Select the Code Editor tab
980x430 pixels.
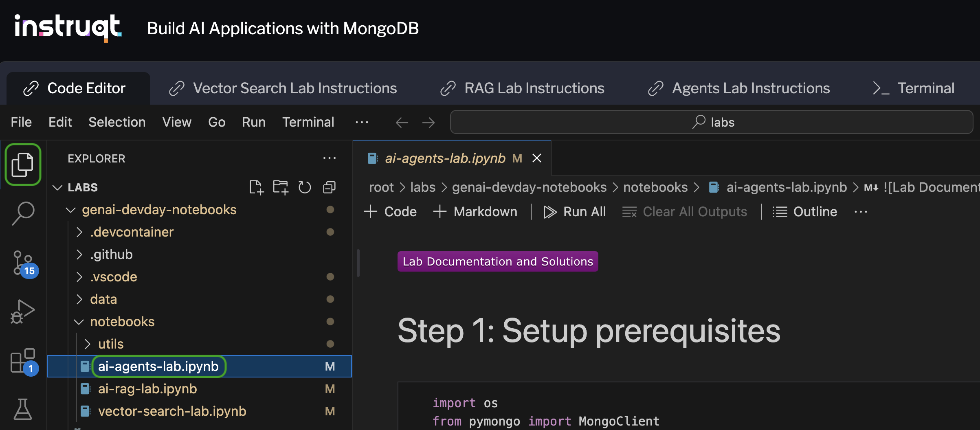coord(78,88)
